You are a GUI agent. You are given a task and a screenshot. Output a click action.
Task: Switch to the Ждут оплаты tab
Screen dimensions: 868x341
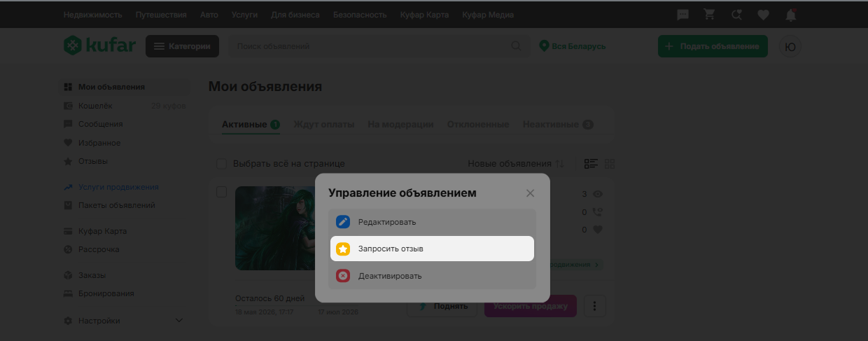(323, 125)
